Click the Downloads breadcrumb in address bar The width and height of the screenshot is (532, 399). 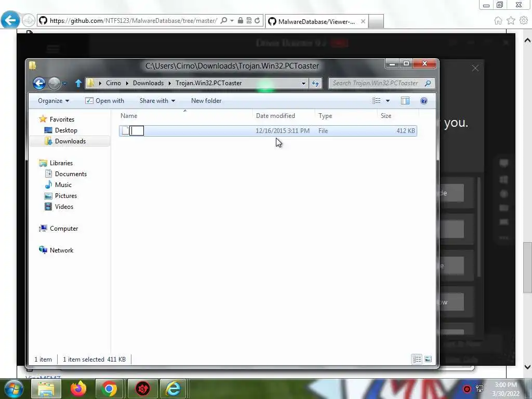pos(148,83)
